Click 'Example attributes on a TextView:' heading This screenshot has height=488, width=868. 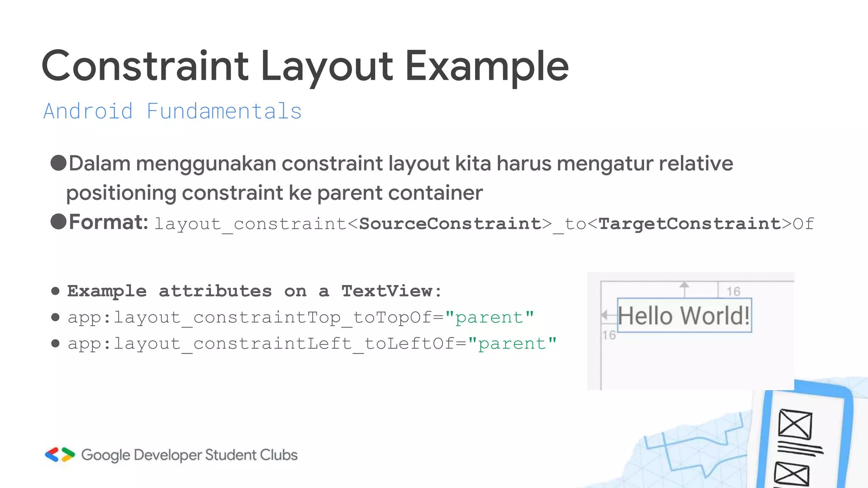[254, 291]
